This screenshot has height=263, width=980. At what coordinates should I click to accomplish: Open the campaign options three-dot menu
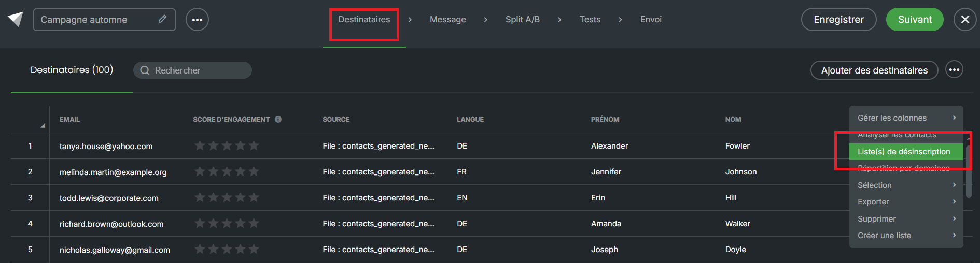(x=197, y=20)
